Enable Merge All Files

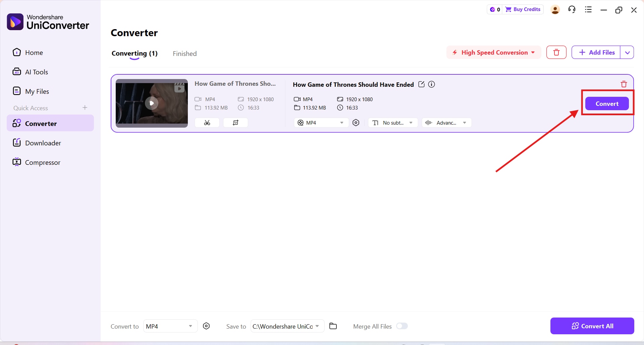coord(402,326)
